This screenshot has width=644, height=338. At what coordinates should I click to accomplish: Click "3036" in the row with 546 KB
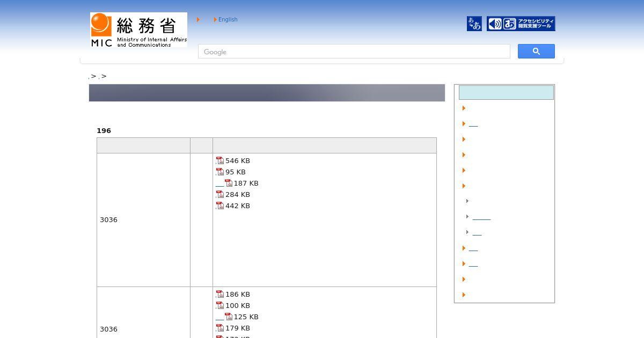click(x=108, y=220)
